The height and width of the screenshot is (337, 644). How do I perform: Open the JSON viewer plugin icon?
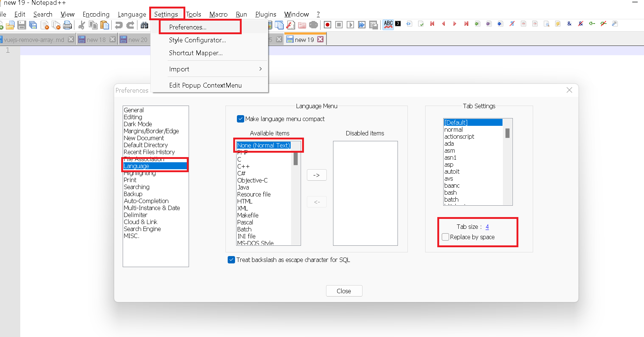tap(398, 24)
